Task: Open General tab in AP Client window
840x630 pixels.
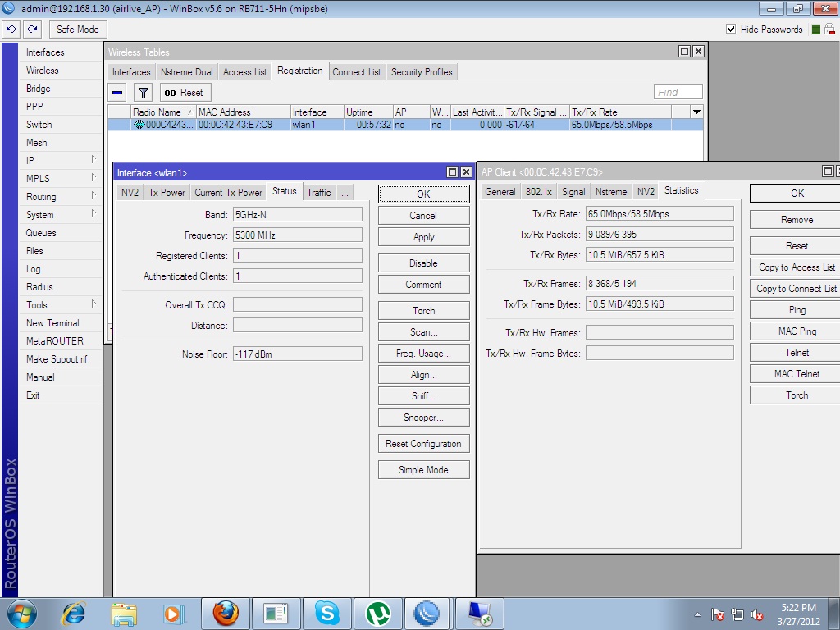Action: coord(500,192)
